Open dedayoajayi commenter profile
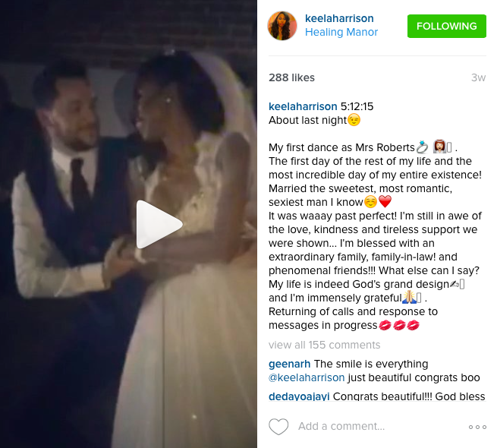The width and height of the screenshot is (497, 448). (x=299, y=396)
